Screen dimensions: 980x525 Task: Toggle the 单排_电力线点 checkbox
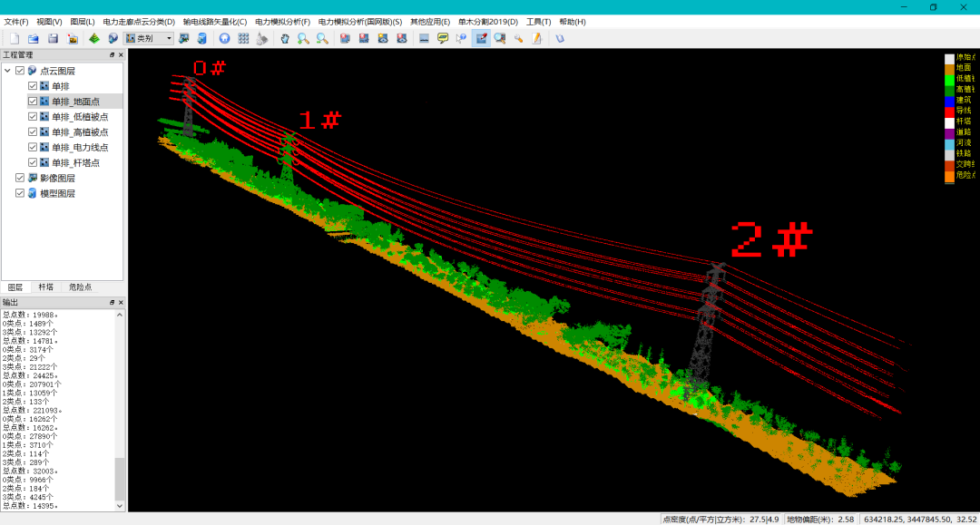34,147
